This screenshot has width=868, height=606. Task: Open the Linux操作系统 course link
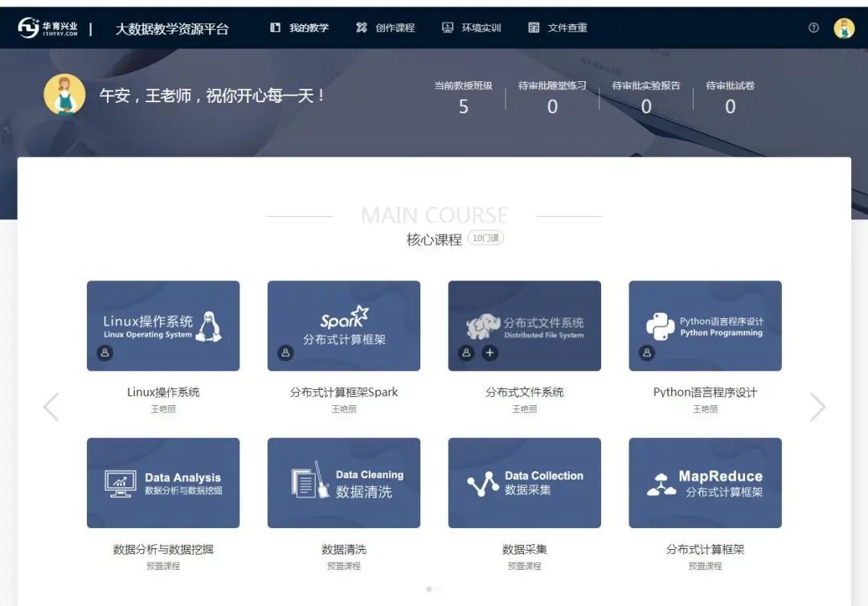tap(163, 391)
